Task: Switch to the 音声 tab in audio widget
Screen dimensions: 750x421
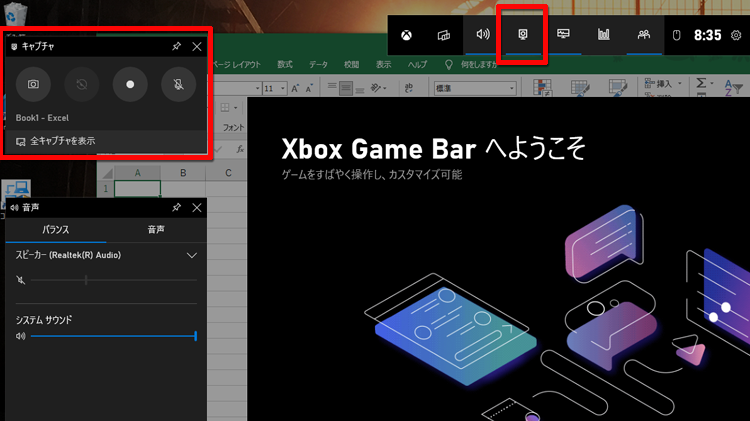Action: (x=156, y=230)
